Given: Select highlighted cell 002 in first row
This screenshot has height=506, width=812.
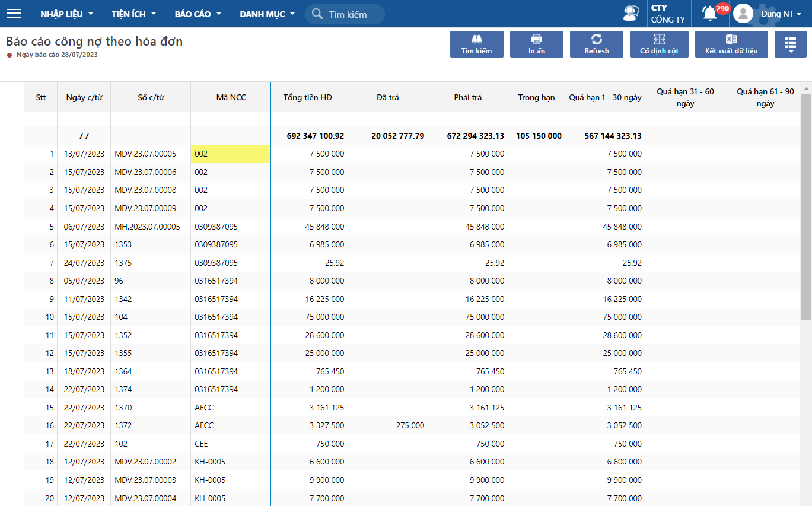Looking at the screenshot, I should pos(231,154).
